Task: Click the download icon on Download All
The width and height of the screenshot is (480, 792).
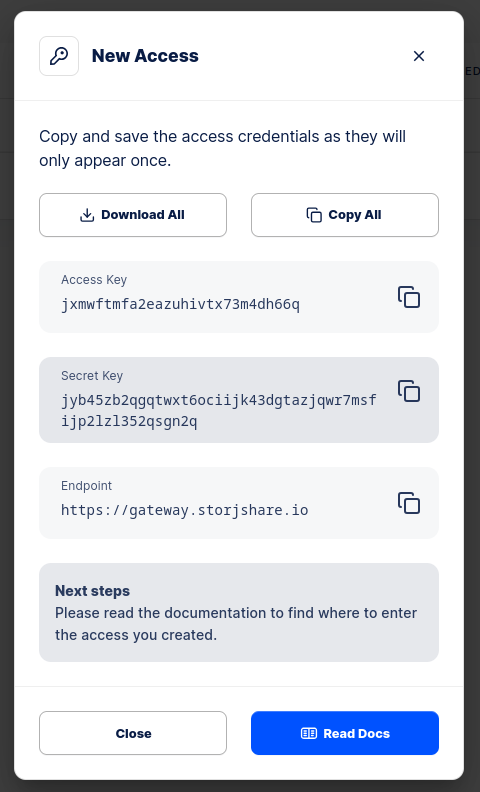Action: pyautogui.click(x=87, y=215)
